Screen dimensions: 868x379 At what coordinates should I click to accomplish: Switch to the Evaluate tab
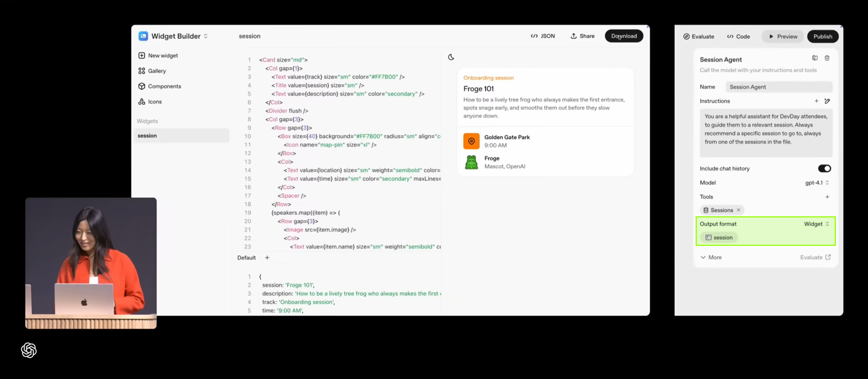pyautogui.click(x=699, y=36)
